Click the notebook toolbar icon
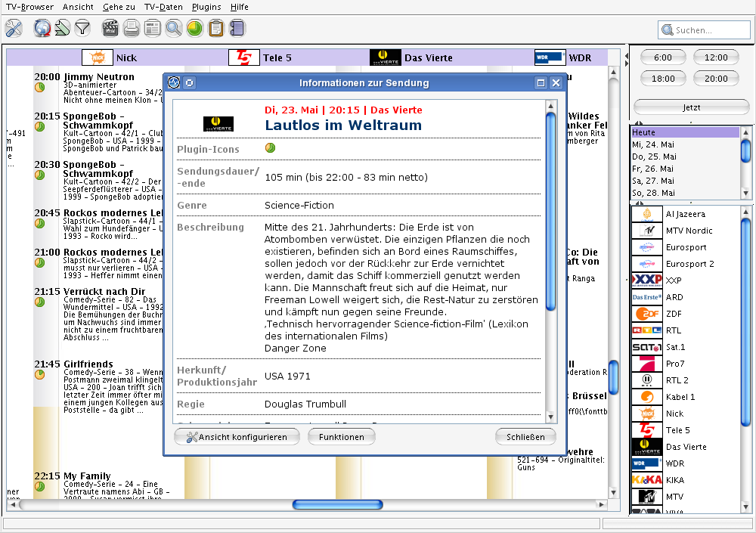Image resolution: width=756 pixels, height=533 pixels. pos(237,29)
